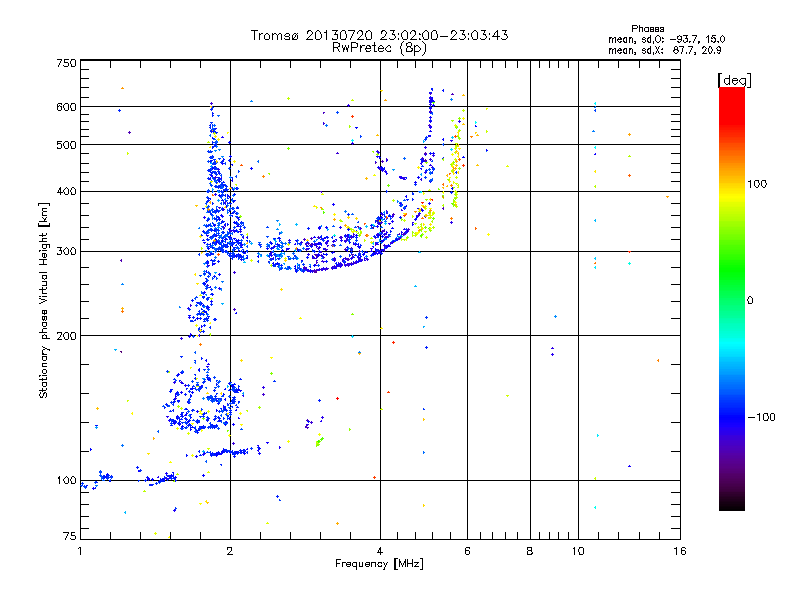Click the height axis label "600"

66,107
